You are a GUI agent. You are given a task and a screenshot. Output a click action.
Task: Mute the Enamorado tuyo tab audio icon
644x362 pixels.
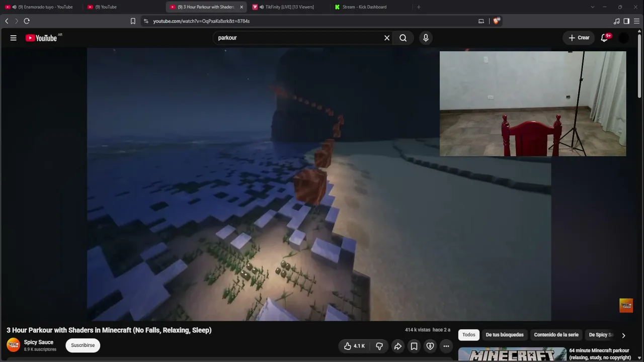point(14,7)
